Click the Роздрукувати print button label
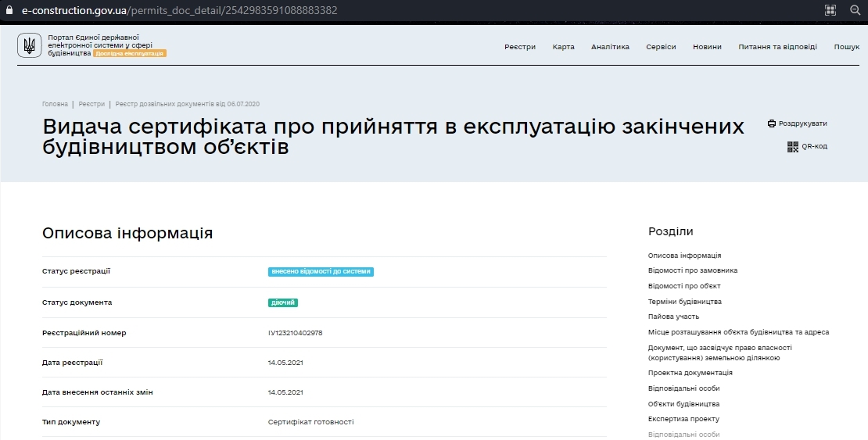Screen dimensions: 868x440 point(802,123)
